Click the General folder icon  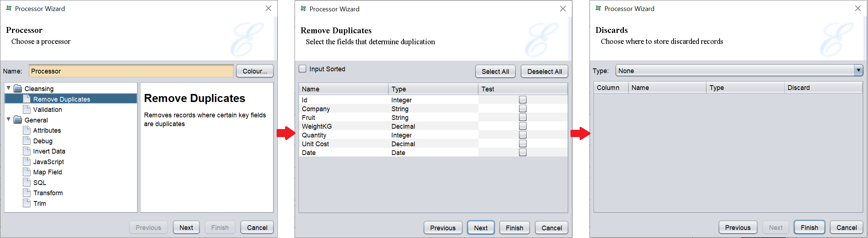tap(18, 120)
